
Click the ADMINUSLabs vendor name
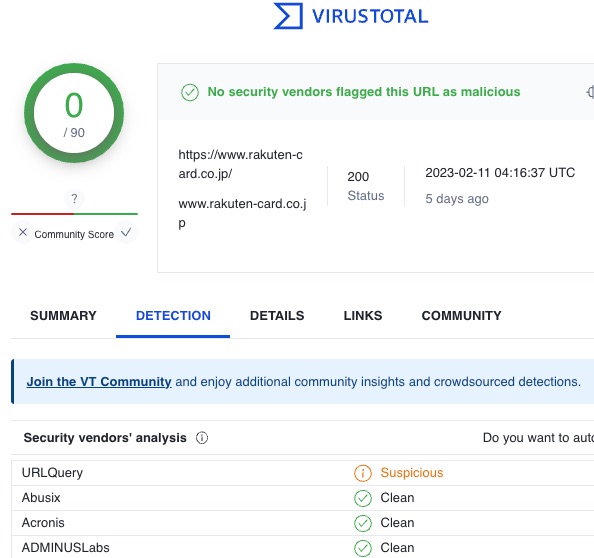click(66, 548)
